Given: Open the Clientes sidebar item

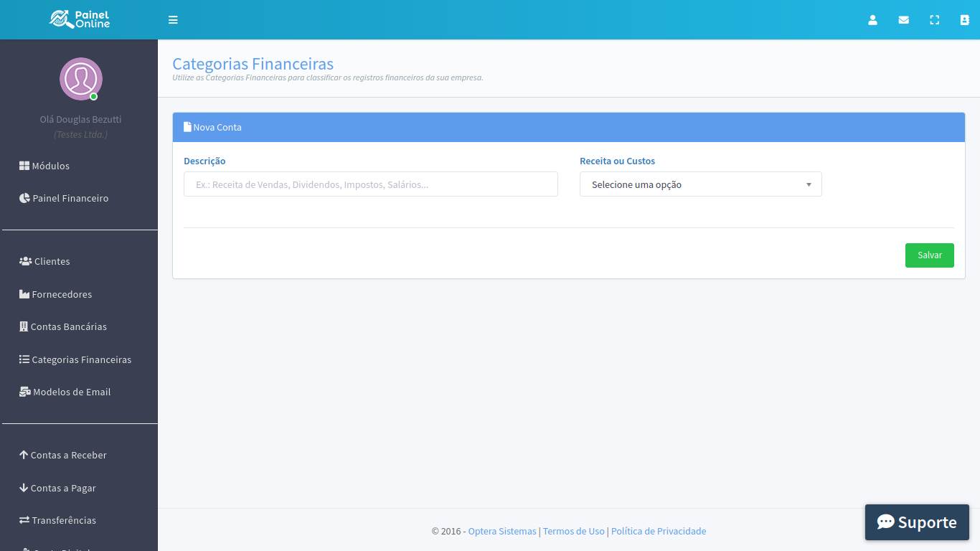Looking at the screenshot, I should pyautogui.click(x=44, y=261).
